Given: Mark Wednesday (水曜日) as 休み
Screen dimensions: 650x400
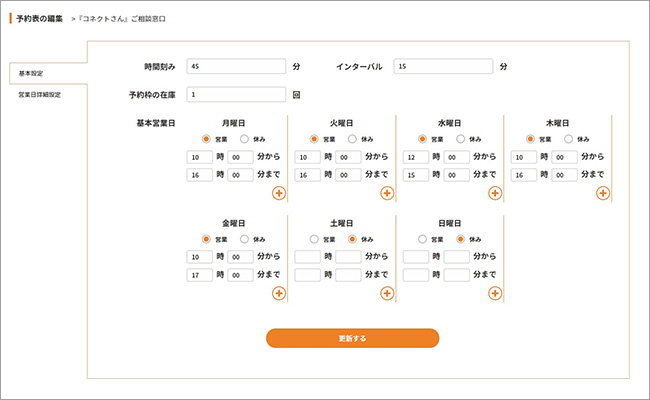Looking at the screenshot, I should (x=460, y=139).
